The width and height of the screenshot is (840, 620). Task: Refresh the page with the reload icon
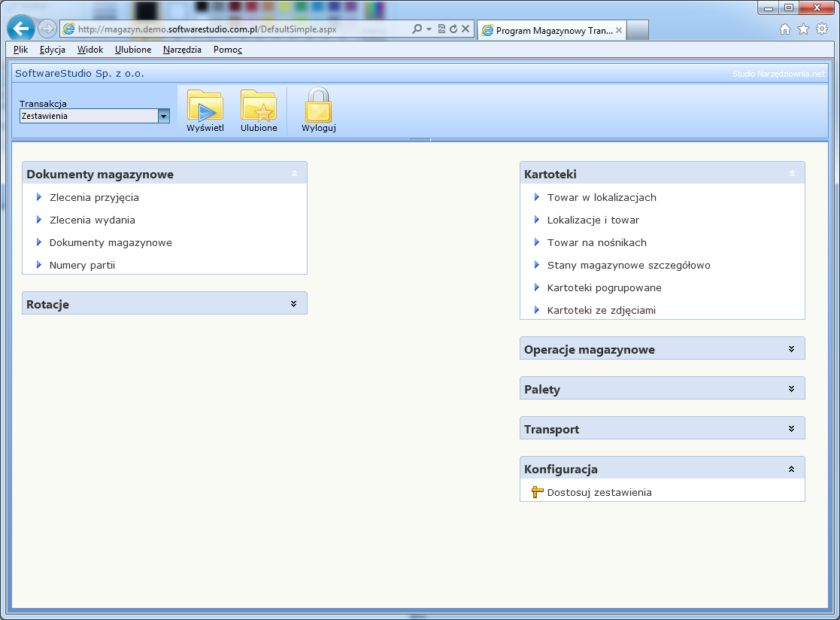point(453,29)
